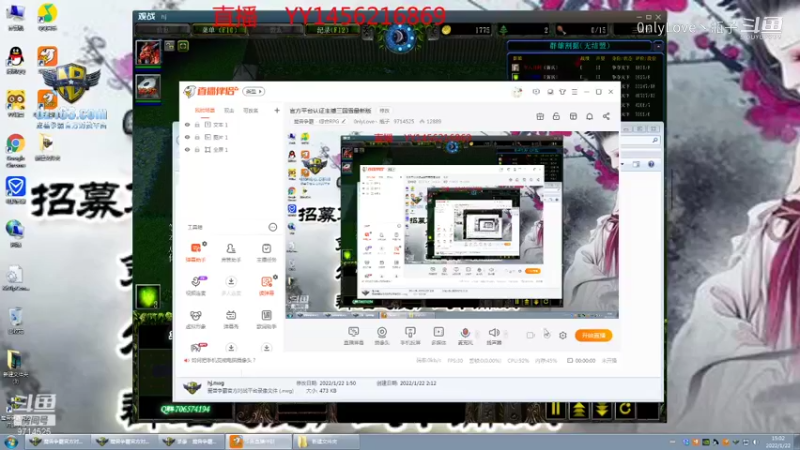The height and width of the screenshot is (450, 800).
Task: Mute the microphone icon in the bottom toolbar
Action: point(465,333)
